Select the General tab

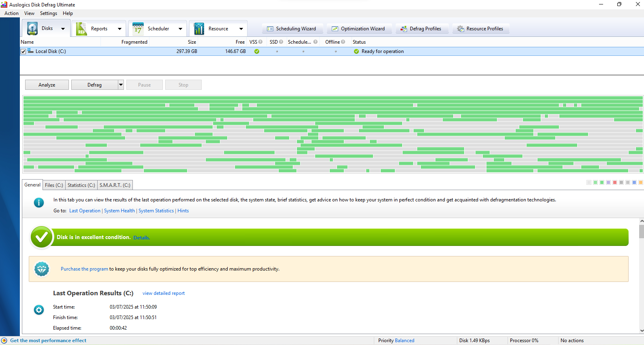tap(32, 185)
